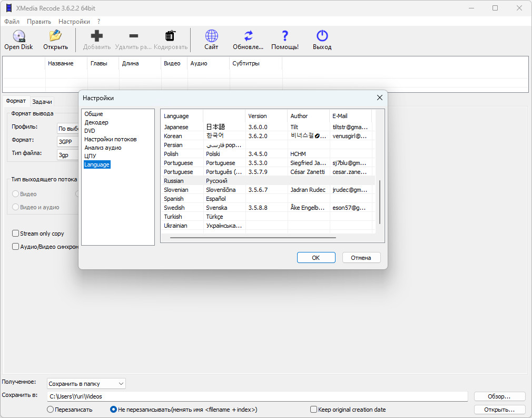Select Language in the settings list
The image size is (532, 418).
[97, 164]
